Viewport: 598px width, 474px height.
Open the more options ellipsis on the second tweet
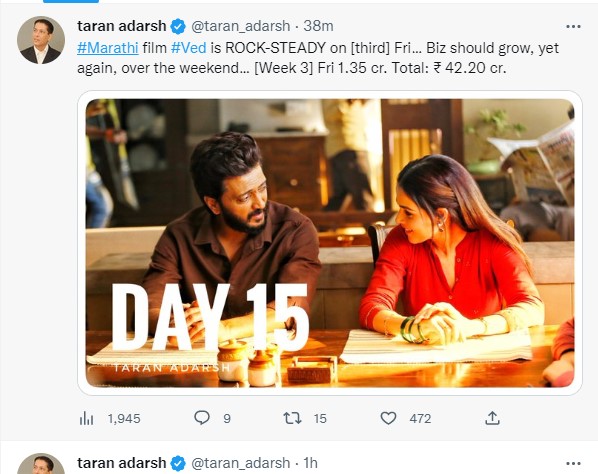pos(573,463)
